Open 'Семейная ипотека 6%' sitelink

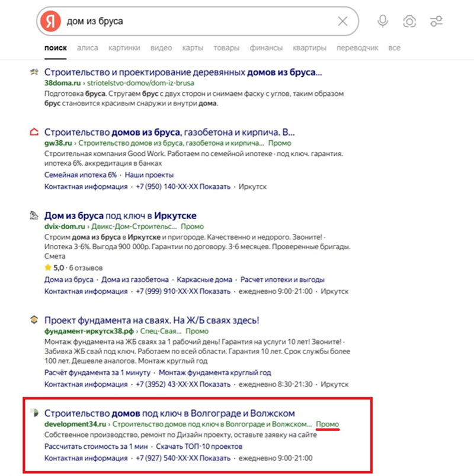tap(81, 175)
